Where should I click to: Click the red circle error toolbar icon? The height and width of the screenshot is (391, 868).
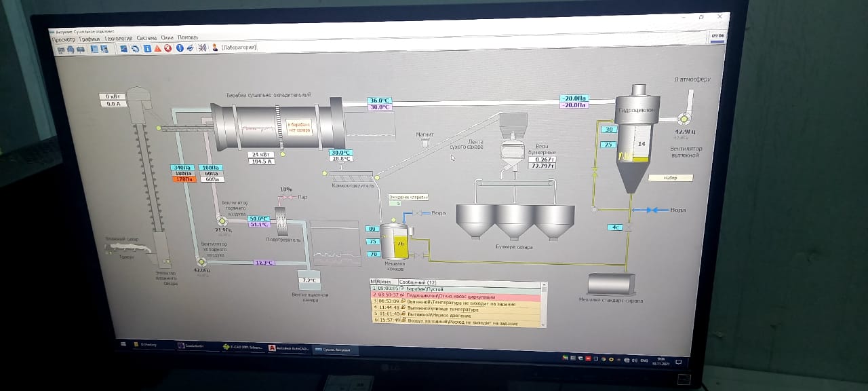pos(167,48)
